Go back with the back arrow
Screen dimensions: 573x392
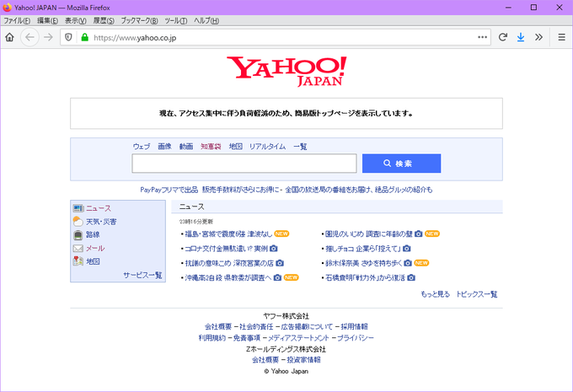[29, 37]
